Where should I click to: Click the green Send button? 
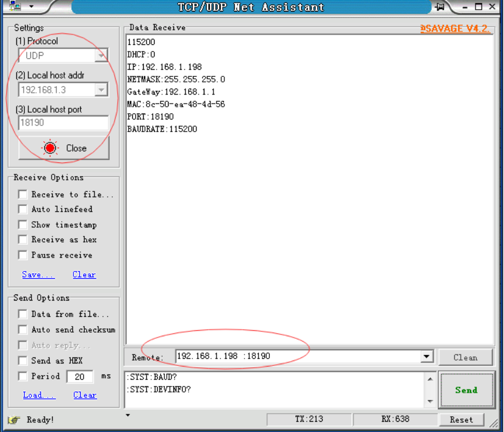click(x=466, y=390)
